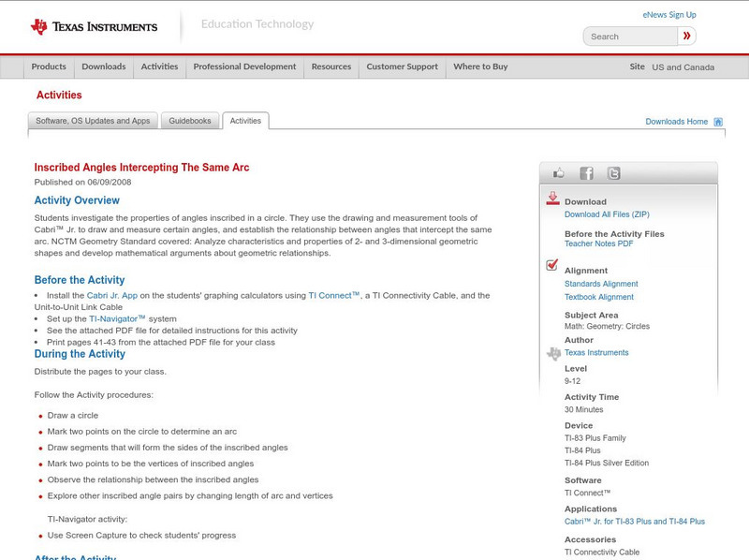Screen dimensions: 749x560
Task: Click the 'TI-83 Plus Family' device entry
Action: pos(595,438)
